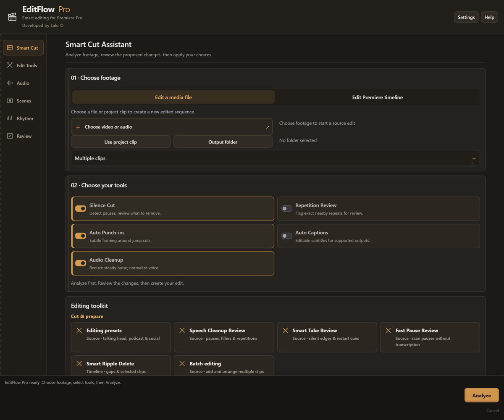Click the Audio waveform icon in sidebar
This screenshot has width=504, height=420.
coord(10,83)
